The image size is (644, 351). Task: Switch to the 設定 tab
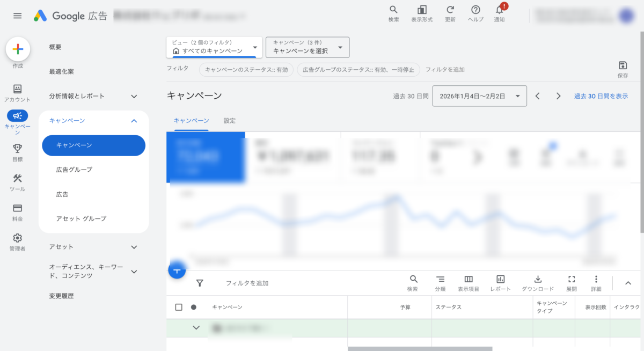point(230,121)
